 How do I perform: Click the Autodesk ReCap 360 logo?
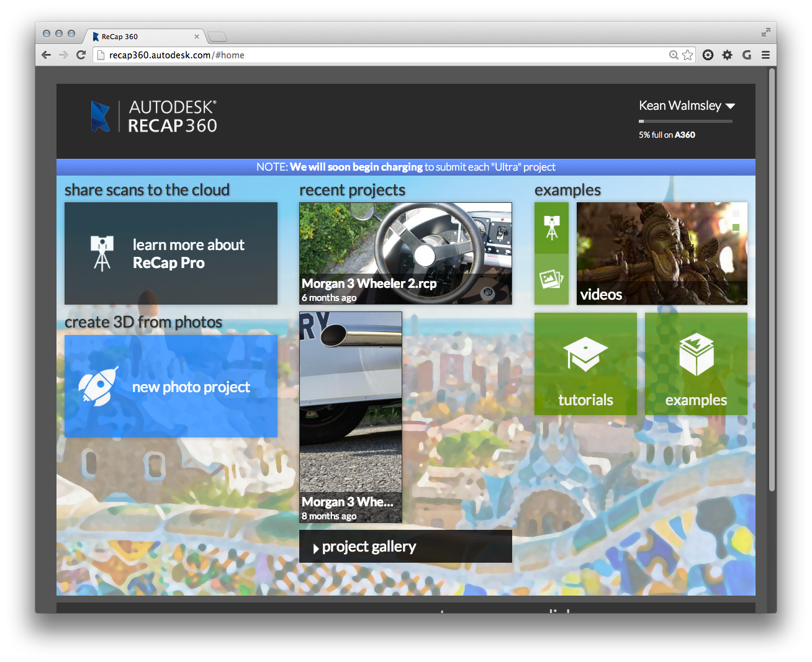[154, 117]
